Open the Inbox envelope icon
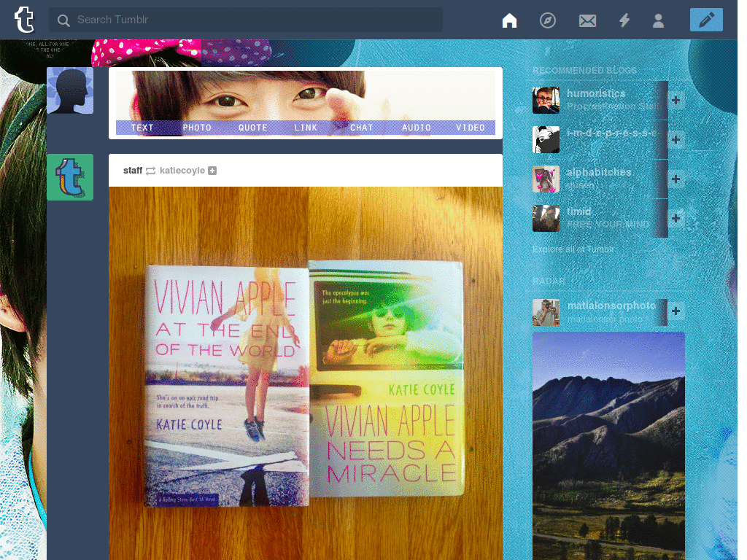 (x=587, y=21)
